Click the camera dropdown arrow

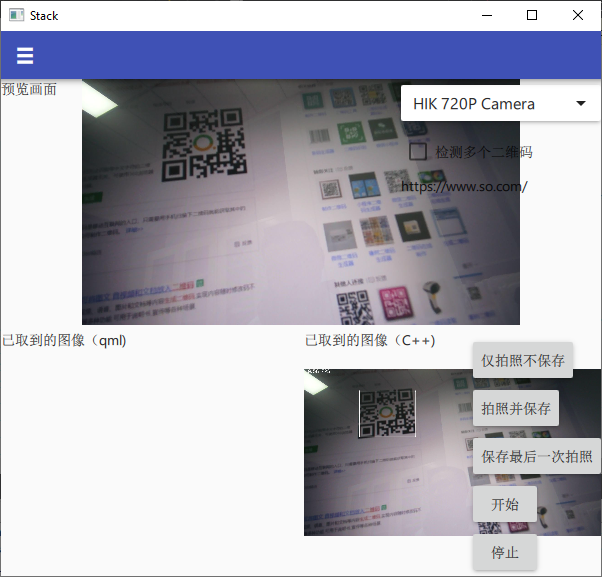pos(581,103)
